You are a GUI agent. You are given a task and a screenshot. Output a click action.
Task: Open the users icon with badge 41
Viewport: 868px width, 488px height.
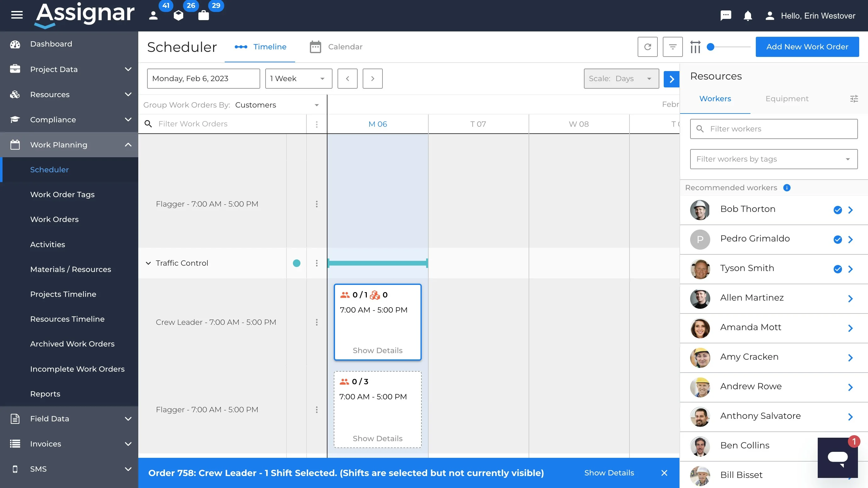coord(153,15)
